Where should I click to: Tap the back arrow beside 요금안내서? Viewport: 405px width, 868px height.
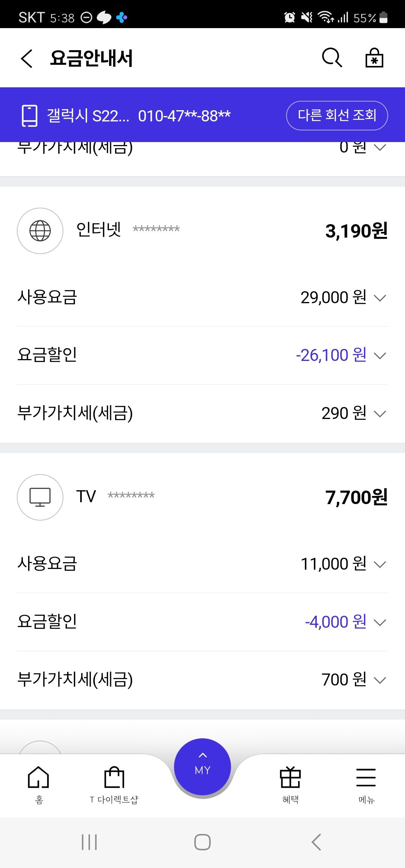tap(27, 58)
